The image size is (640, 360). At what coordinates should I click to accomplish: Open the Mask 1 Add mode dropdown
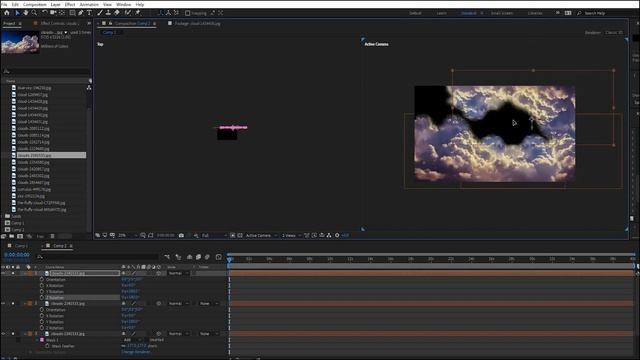tap(133, 340)
